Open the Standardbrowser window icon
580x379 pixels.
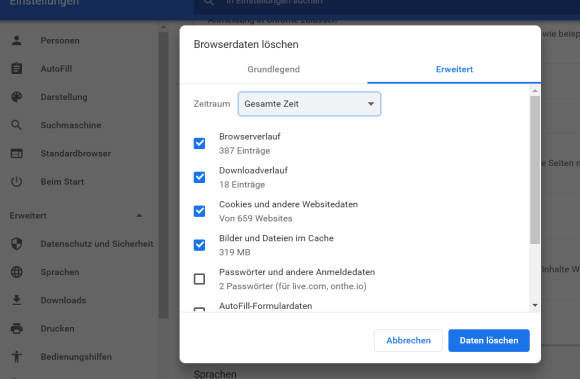tap(17, 153)
